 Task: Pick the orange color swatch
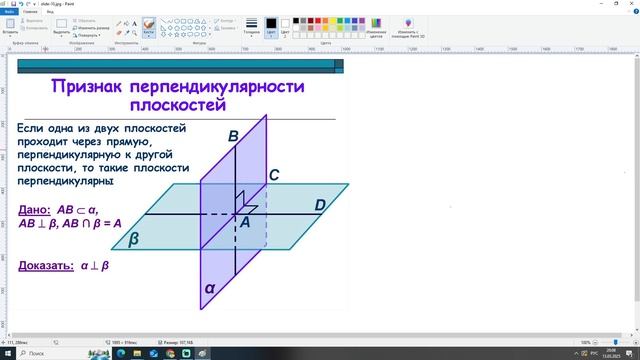coord(325,21)
